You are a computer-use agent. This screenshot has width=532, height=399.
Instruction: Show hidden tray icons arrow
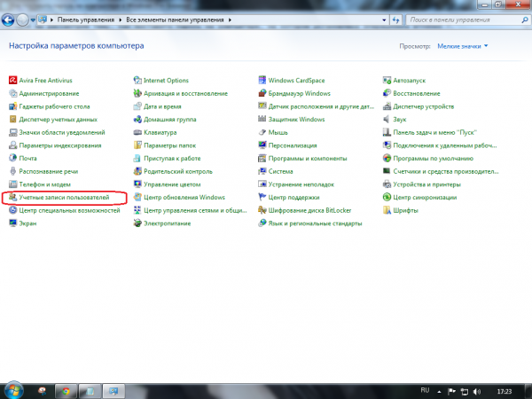pos(440,392)
